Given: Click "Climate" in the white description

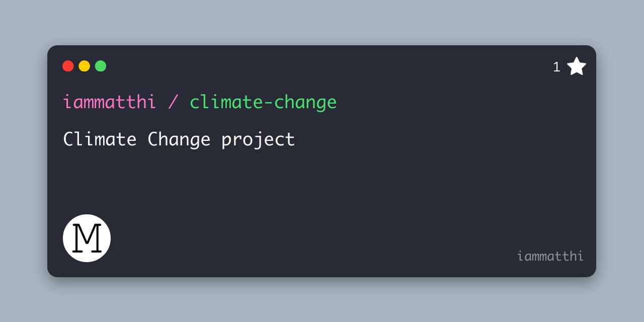Looking at the screenshot, I should [x=100, y=139].
